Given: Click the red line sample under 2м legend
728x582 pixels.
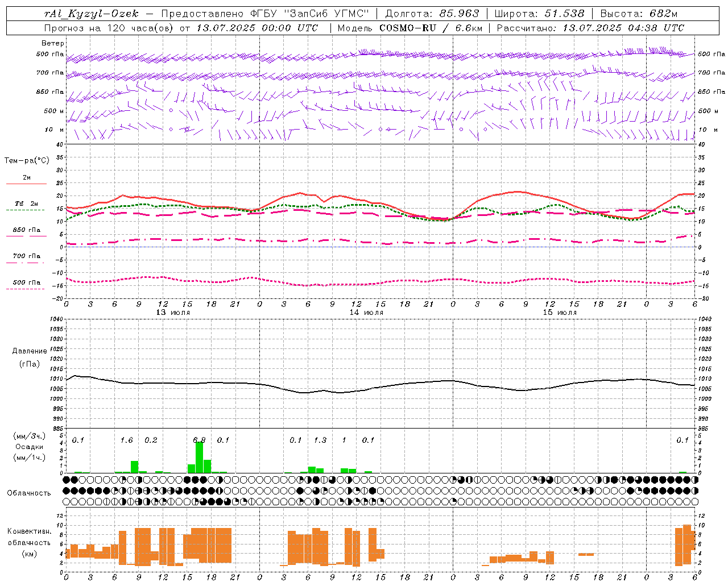Looking at the screenshot, I should coord(26,184).
